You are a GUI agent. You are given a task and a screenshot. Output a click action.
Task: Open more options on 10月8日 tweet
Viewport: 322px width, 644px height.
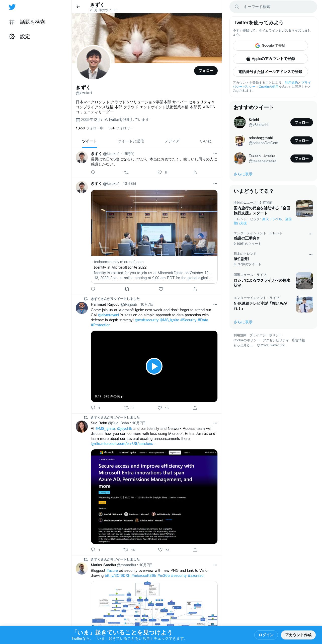pos(215,184)
